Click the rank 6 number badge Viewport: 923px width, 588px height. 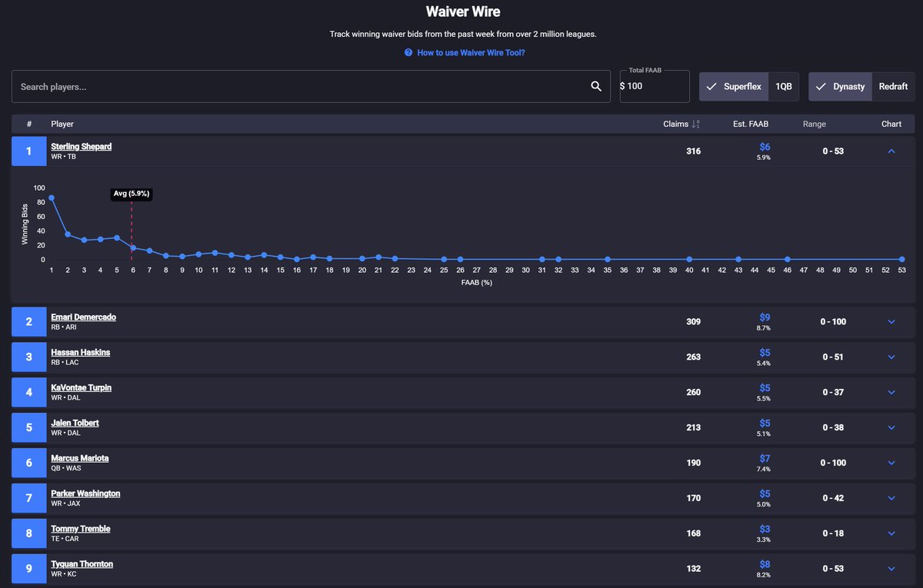point(29,463)
